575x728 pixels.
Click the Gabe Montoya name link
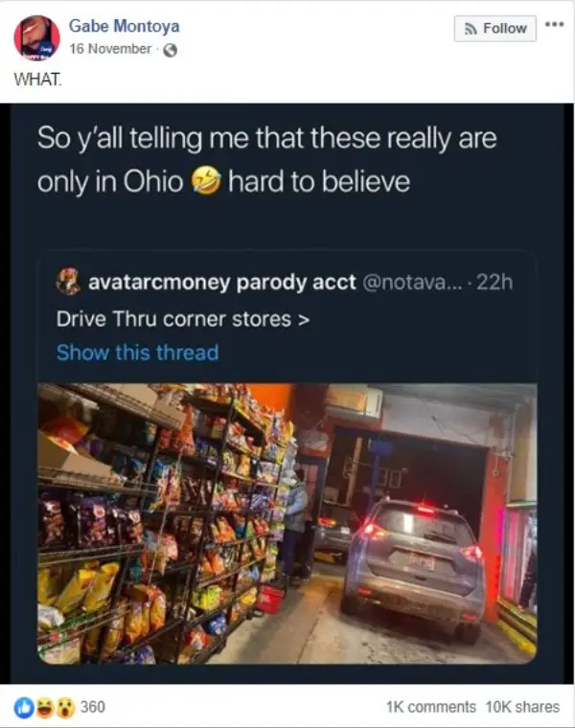124,26
